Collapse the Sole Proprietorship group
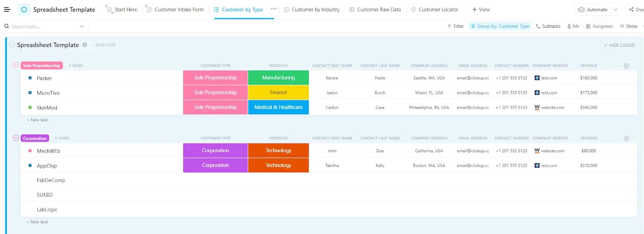The width and height of the screenshot is (644, 234). click(x=16, y=65)
